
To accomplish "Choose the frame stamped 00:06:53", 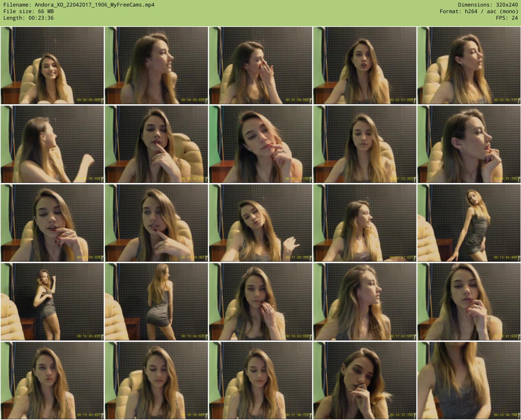I will 260,144.
